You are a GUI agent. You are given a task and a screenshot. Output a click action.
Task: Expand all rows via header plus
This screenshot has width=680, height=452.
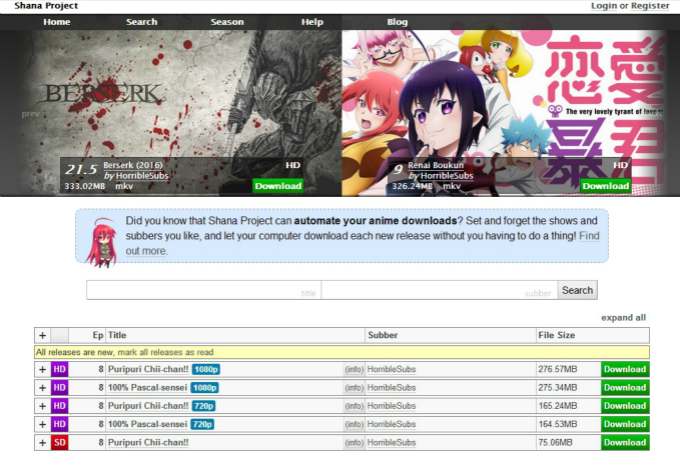[x=42, y=335]
